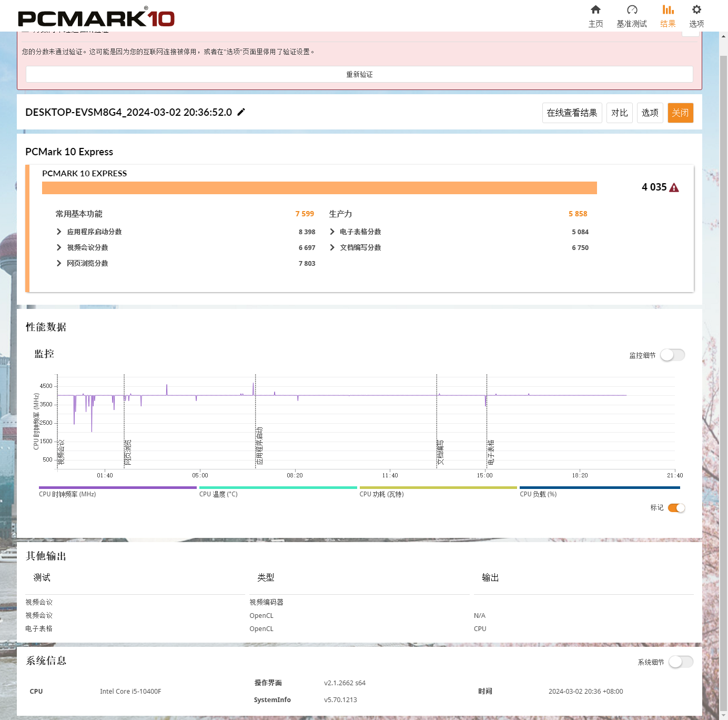Image resolution: width=728 pixels, height=720 pixels.
Task: Click the 网页浏览 marker on the chart
Action: point(128,452)
